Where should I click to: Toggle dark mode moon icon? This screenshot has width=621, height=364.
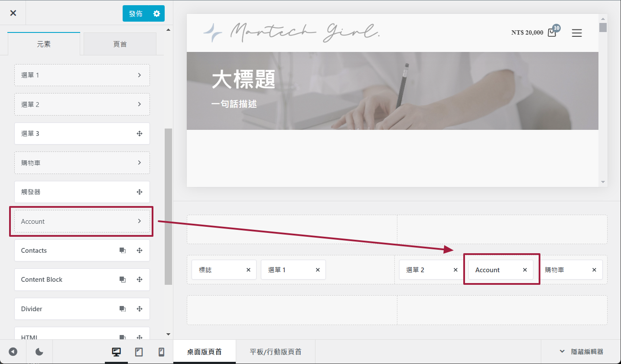pos(39,352)
